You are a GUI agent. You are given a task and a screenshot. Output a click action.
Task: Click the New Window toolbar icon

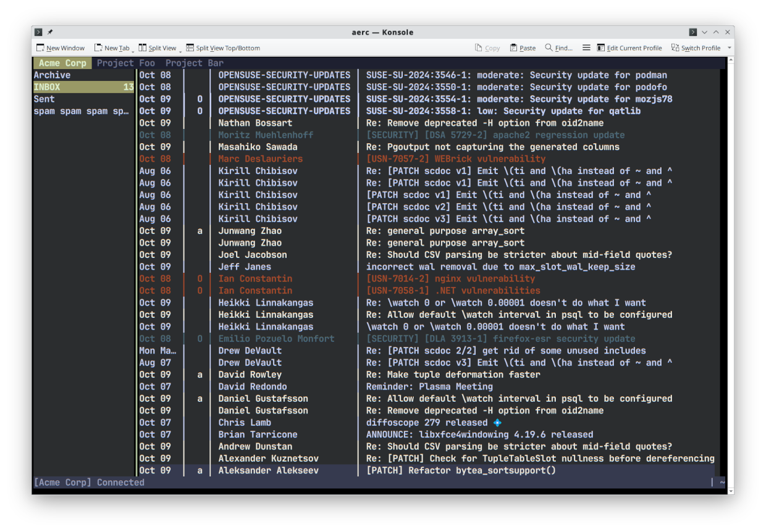point(41,48)
